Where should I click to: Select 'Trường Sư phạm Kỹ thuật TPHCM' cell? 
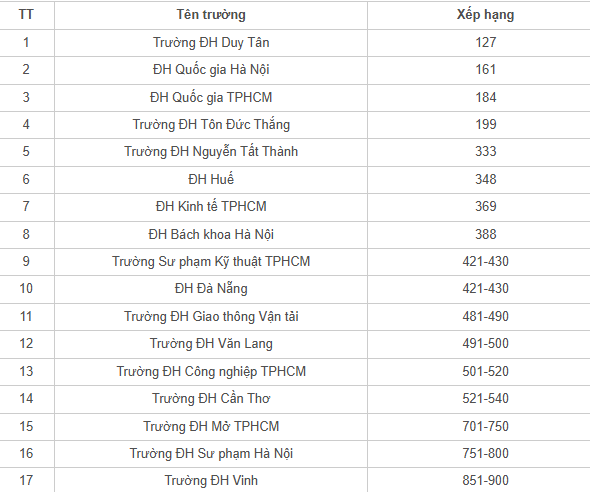211,261
